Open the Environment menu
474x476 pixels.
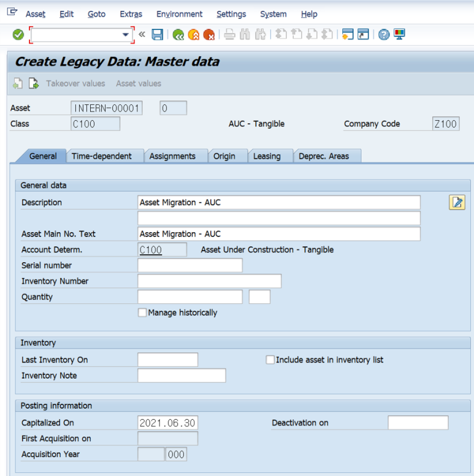pos(179,14)
